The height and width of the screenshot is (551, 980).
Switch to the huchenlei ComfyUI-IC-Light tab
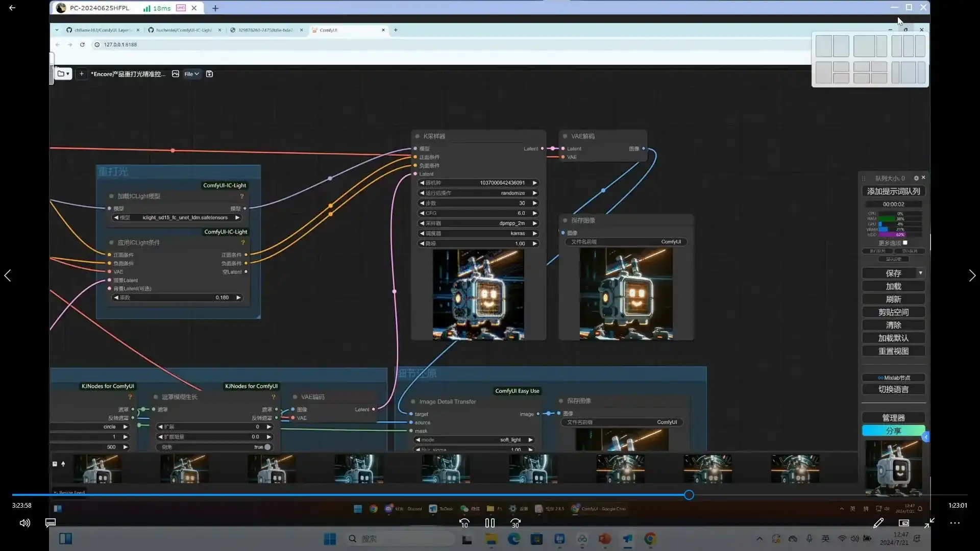click(184, 30)
